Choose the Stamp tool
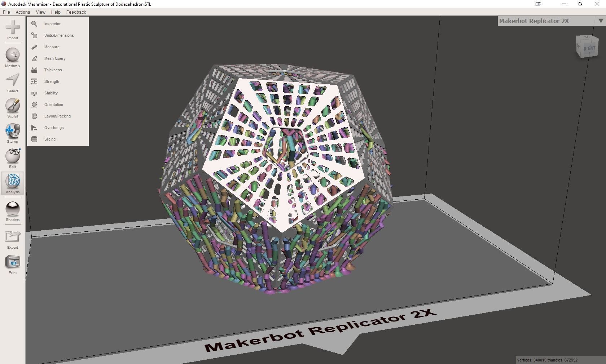606x364 pixels. (x=13, y=130)
